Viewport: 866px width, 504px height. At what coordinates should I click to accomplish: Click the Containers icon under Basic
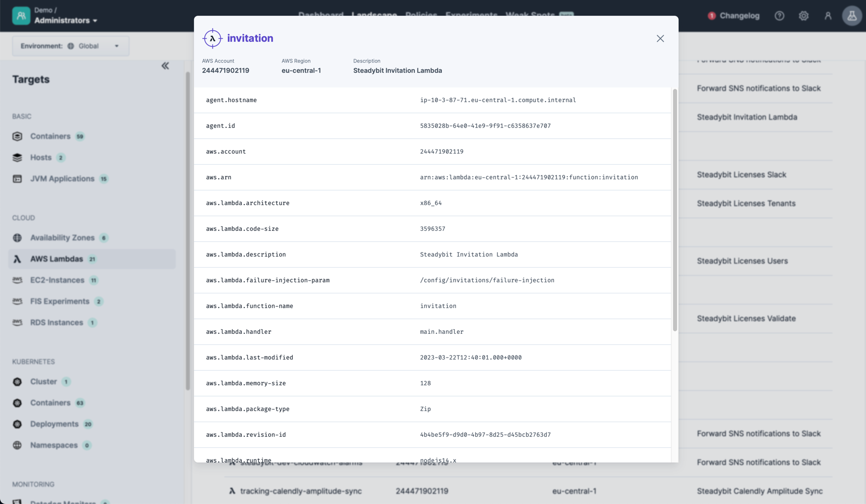tap(17, 136)
